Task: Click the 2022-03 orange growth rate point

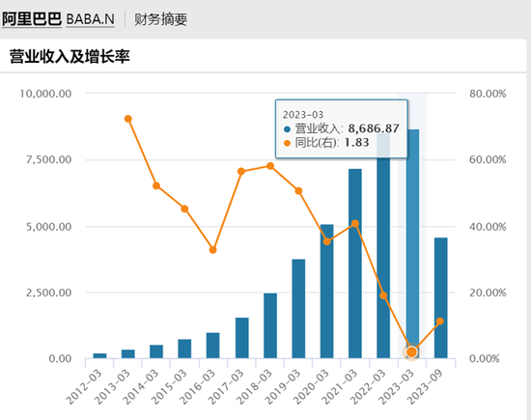Action: click(x=383, y=295)
